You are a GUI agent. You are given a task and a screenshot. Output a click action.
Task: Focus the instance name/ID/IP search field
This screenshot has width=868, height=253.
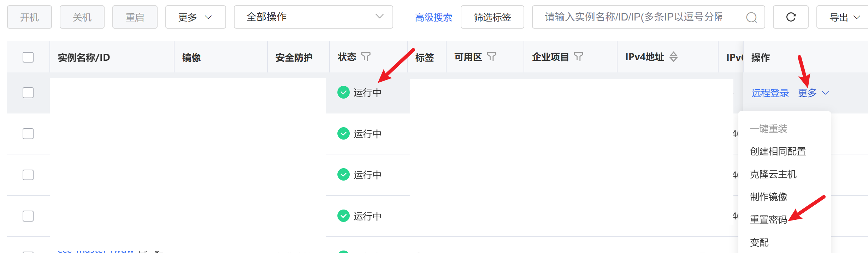pyautogui.click(x=636, y=17)
